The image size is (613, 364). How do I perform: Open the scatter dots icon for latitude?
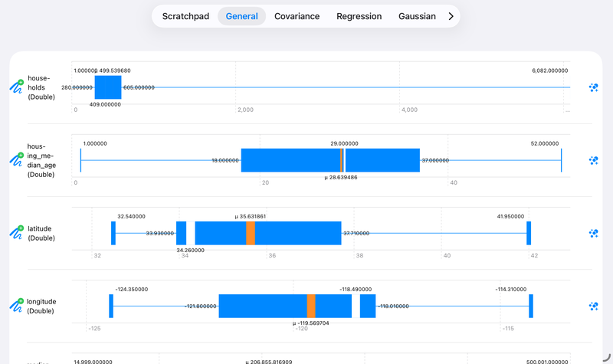click(x=593, y=233)
